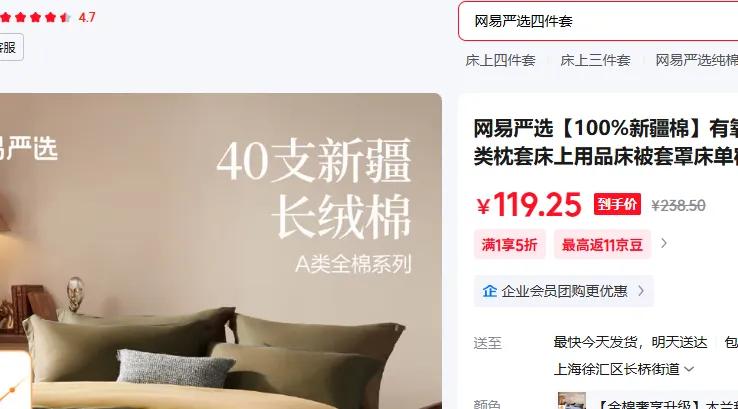Select the 床上四件套 search suggestion
Viewport: 738px width, 409px height.
(x=500, y=60)
